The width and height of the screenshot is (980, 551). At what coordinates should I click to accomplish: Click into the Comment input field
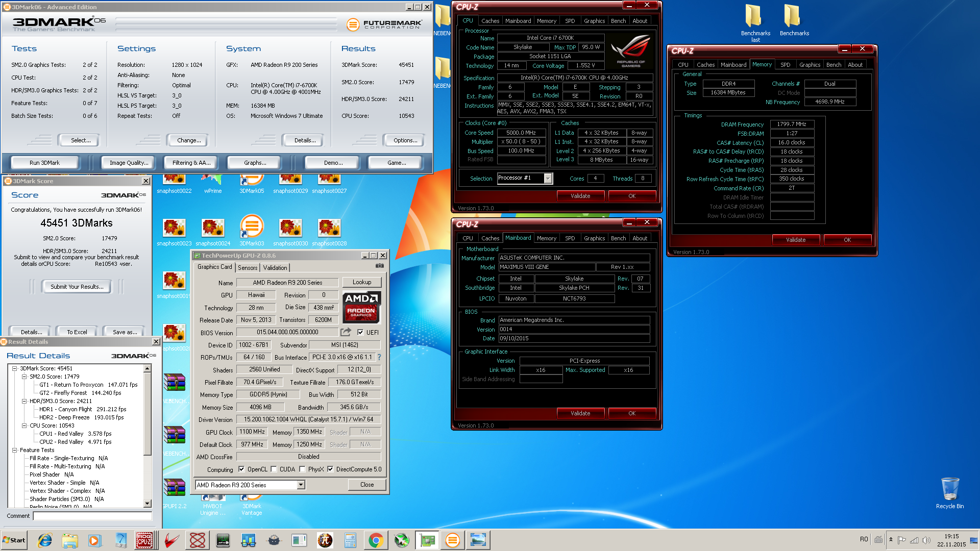92,516
